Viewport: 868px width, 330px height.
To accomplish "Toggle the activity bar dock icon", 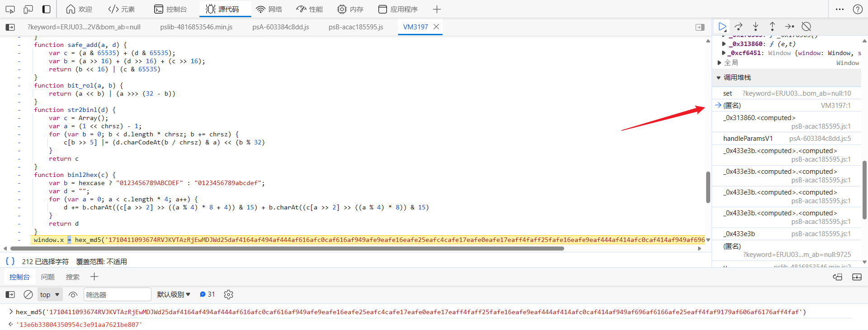I will (x=46, y=9).
